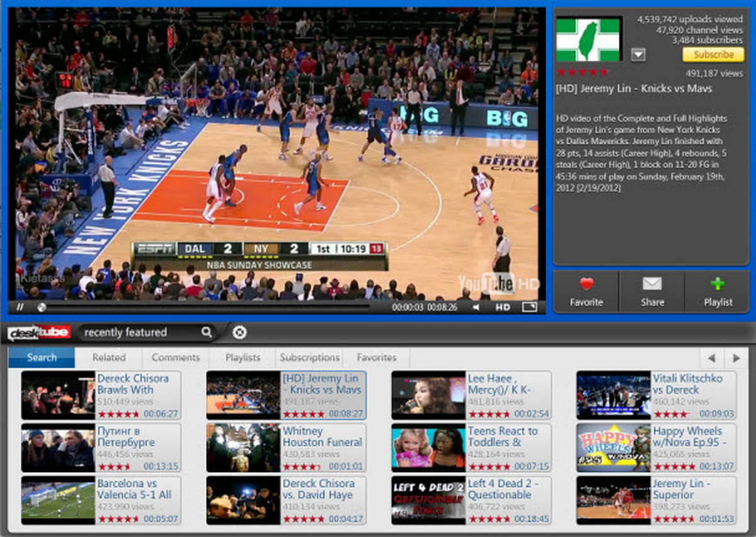Select the Search tab
Screen dimensions: 756x537
42,357
